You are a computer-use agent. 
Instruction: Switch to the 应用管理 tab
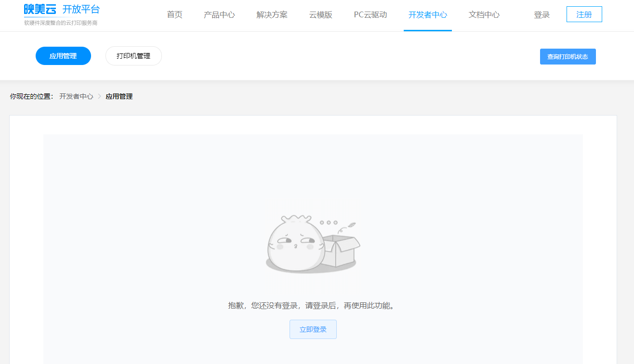pos(63,56)
